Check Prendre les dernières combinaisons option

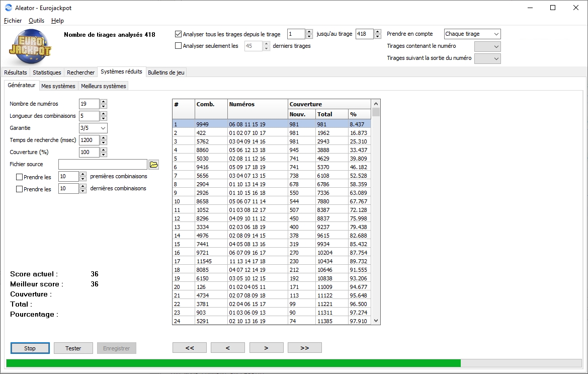(x=20, y=189)
